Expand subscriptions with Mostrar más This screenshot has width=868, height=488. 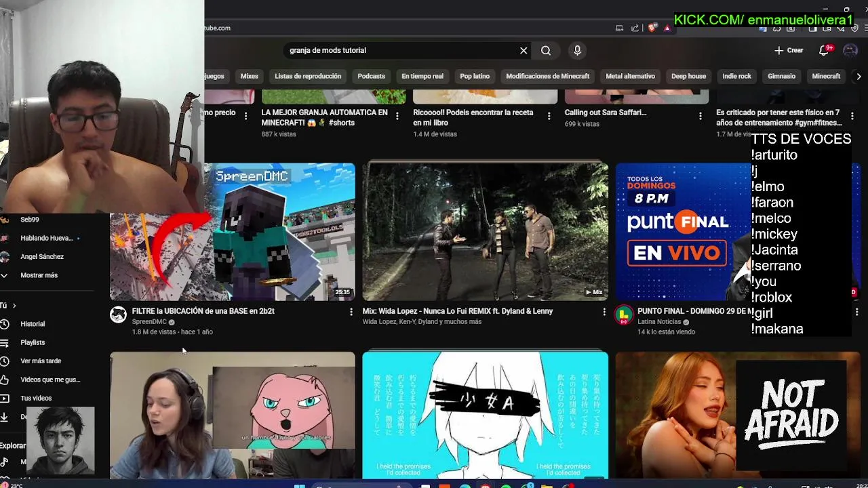pyautogui.click(x=39, y=275)
